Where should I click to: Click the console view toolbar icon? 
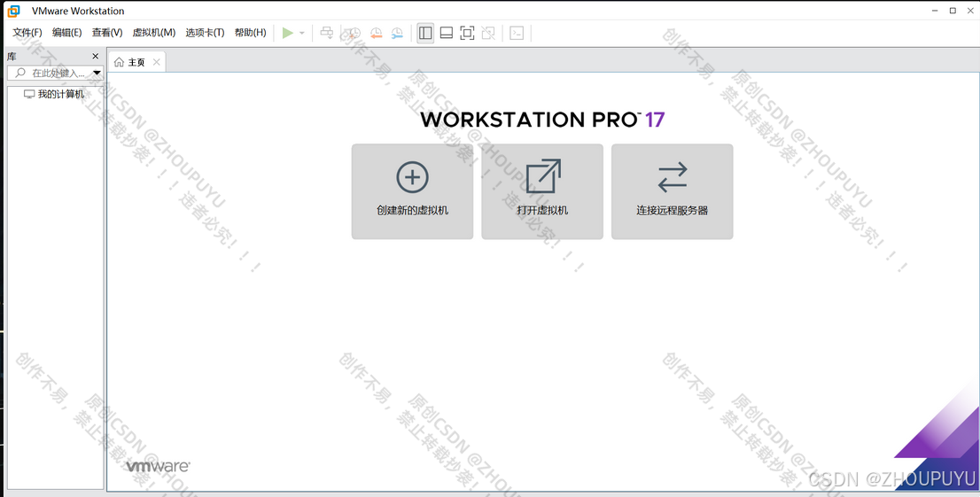pyautogui.click(x=517, y=33)
